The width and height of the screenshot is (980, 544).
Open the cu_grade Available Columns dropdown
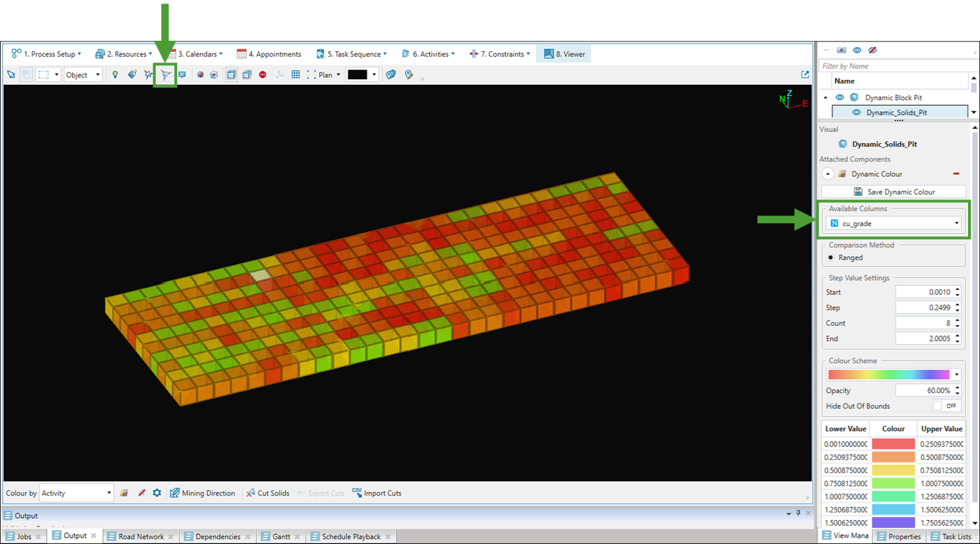894,223
